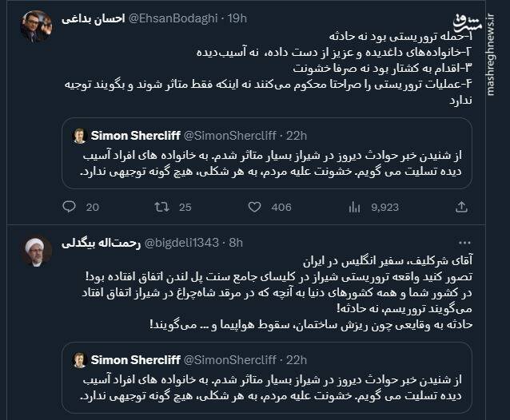Click the 406 likes count
Viewport: 510px width, 420px height.
point(281,208)
